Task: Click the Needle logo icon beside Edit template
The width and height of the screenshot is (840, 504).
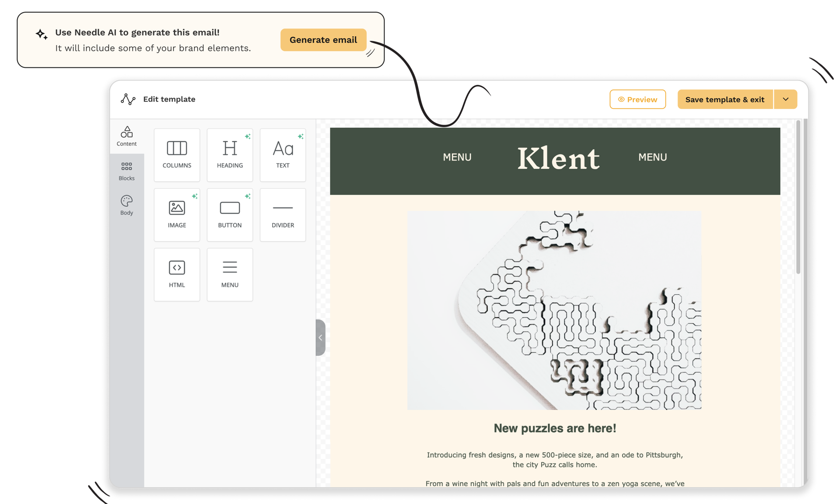Action: point(128,99)
